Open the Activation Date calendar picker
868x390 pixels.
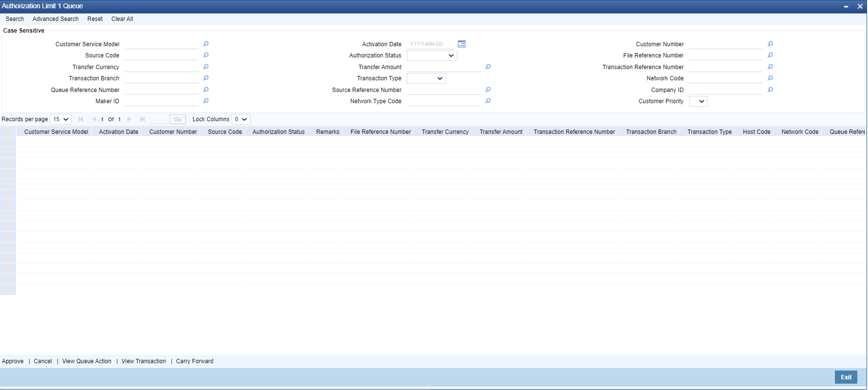tap(462, 44)
